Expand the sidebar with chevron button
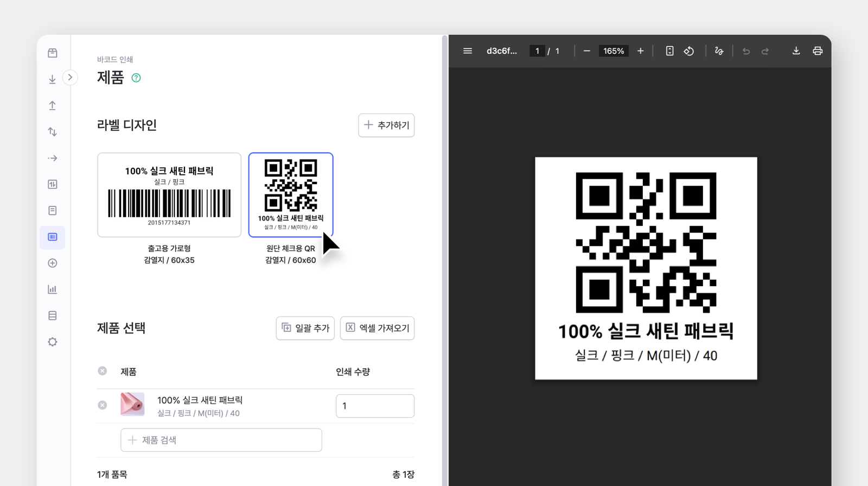This screenshot has width=868, height=486. 70,77
